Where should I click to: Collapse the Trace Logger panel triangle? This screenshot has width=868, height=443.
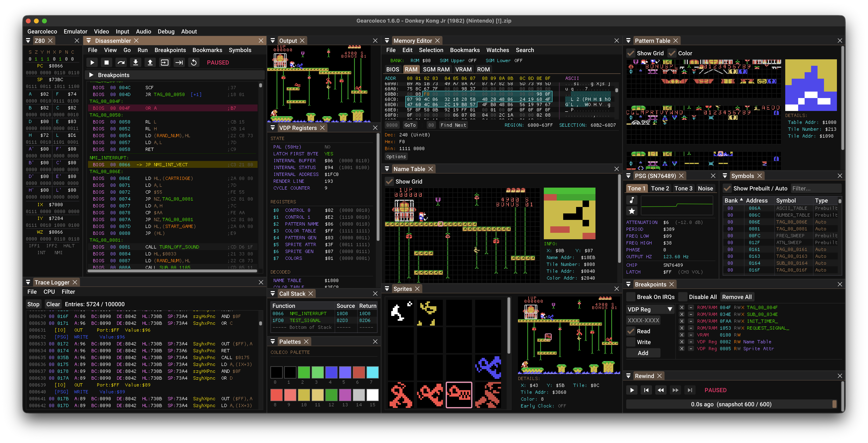click(28, 282)
